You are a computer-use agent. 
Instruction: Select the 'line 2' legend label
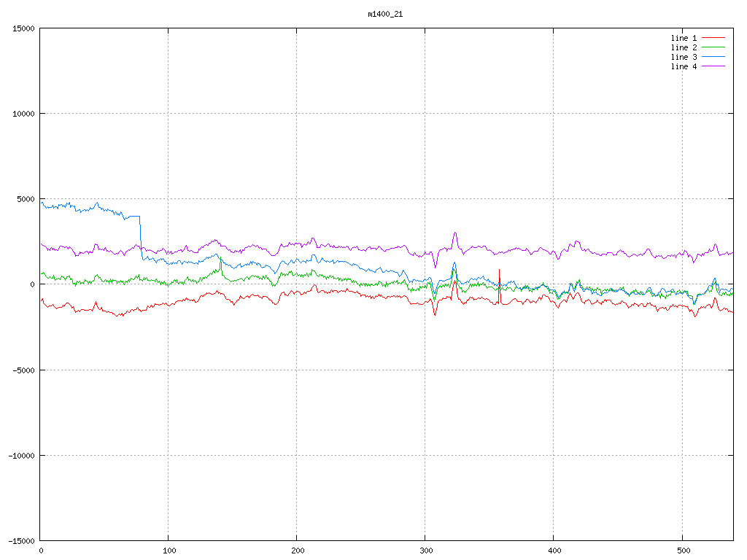coord(684,47)
